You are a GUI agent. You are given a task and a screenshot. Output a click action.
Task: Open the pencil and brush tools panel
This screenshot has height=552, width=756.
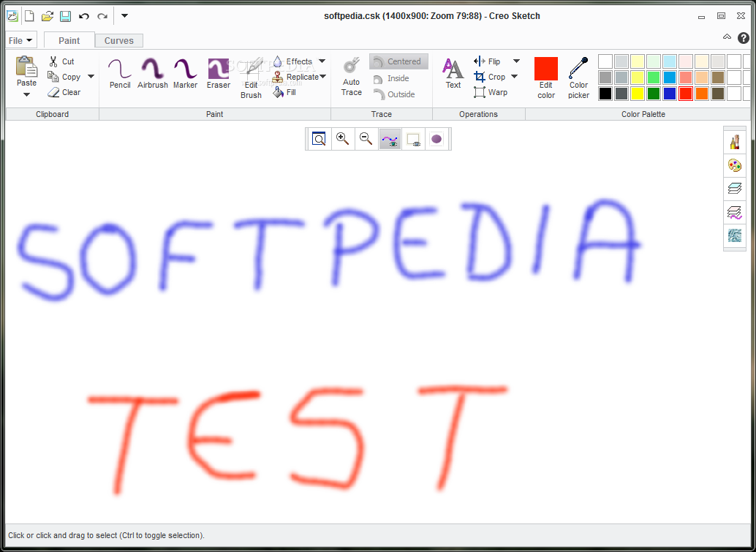(734, 143)
